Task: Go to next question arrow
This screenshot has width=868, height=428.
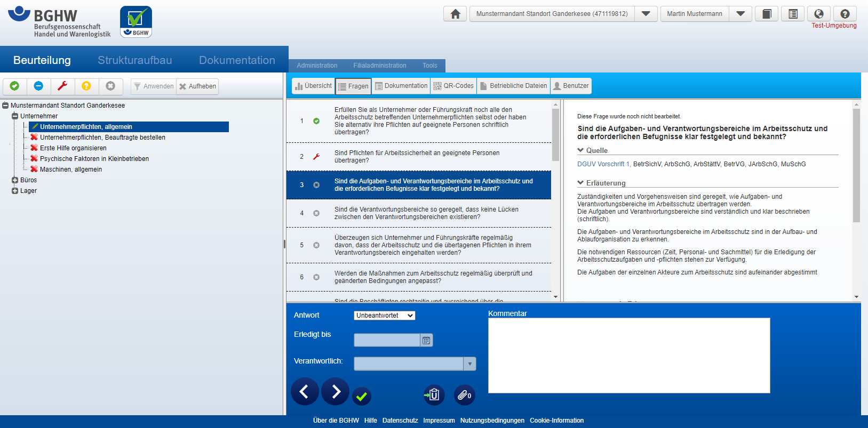Action: (336, 392)
